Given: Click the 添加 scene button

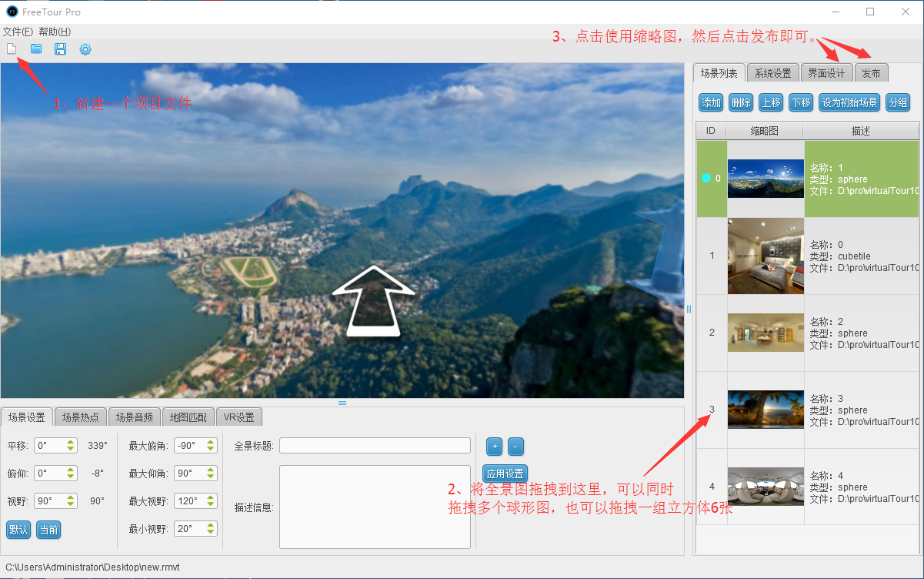Looking at the screenshot, I should click(x=711, y=102).
